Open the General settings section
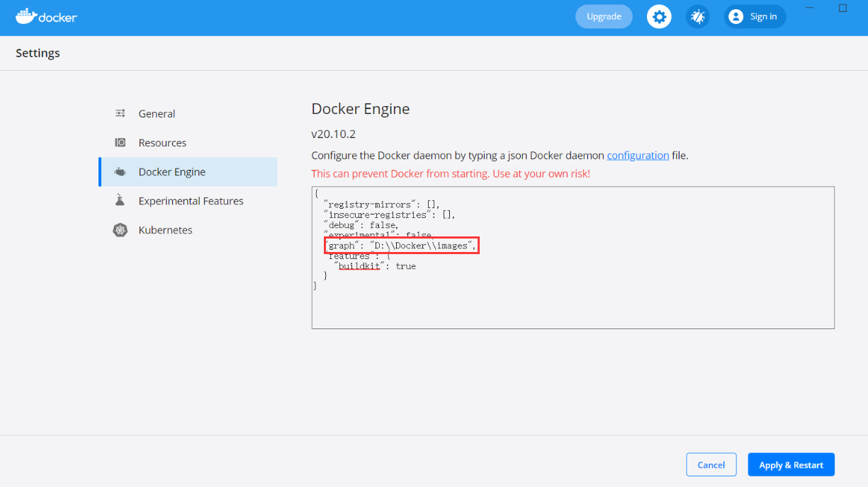This screenshot has height=487, width=868. click(188, 113)
